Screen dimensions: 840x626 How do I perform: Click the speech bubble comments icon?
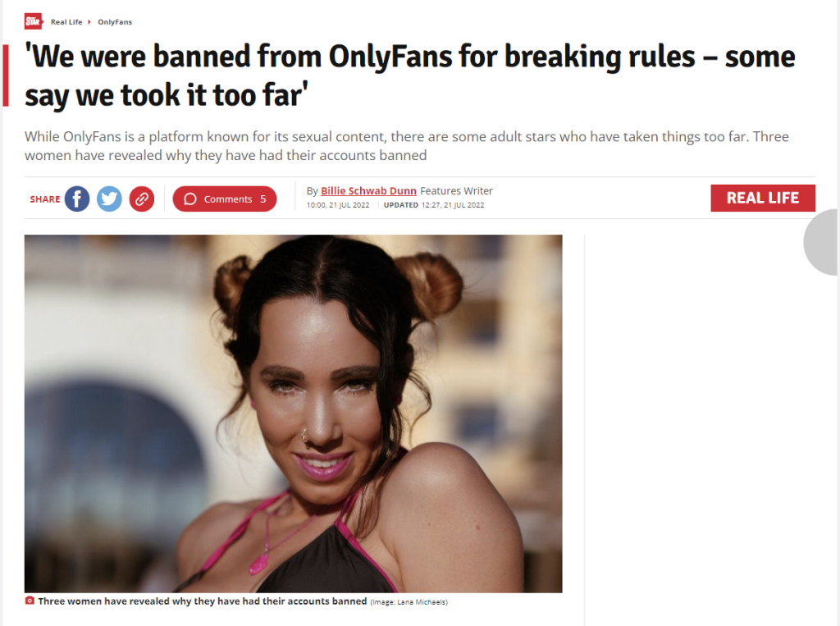click(x=189, y=199)
